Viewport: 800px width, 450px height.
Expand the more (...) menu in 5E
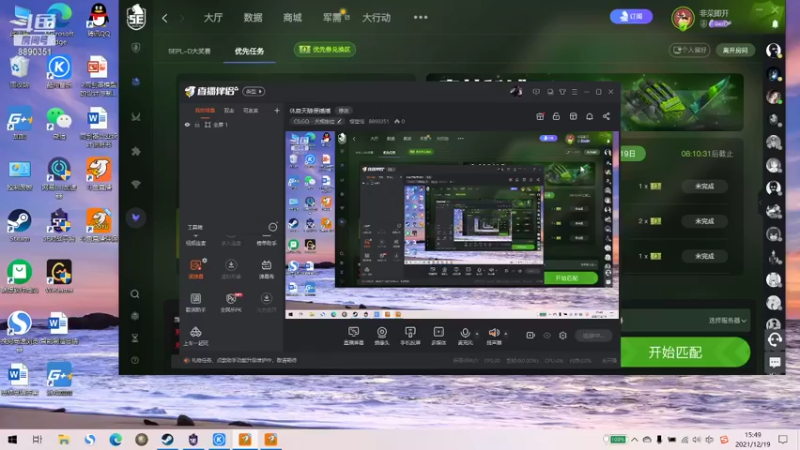[420, 17]
